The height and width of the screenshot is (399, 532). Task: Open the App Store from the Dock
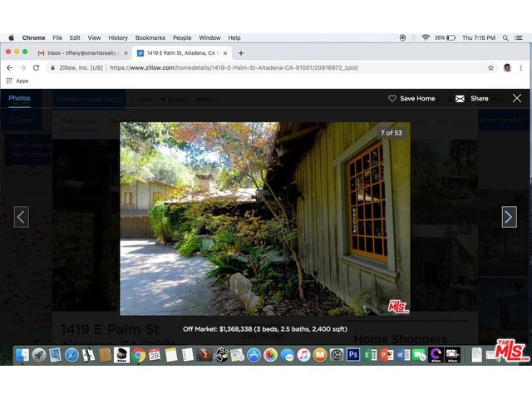point(254,355)
